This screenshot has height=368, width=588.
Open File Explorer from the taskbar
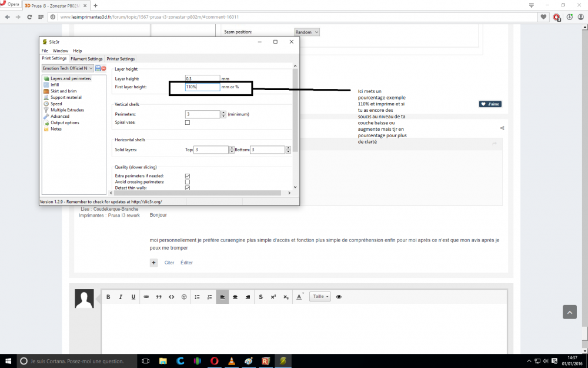[x=163, y=361]
